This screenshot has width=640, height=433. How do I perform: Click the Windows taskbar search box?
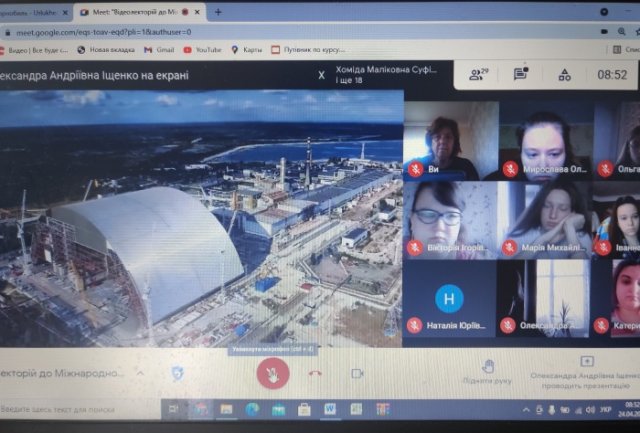click(x=80, y=409)
